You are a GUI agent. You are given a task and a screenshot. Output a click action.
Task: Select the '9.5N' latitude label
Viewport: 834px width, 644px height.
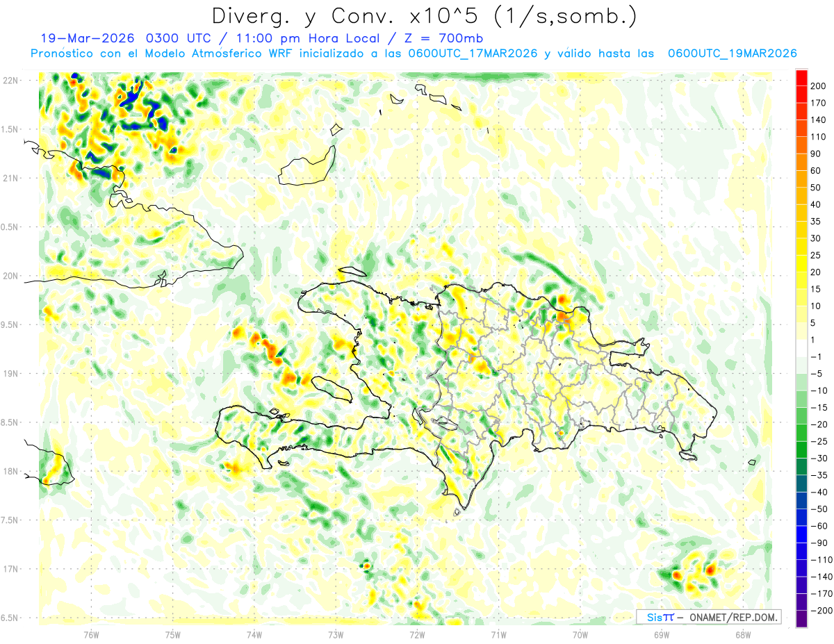pos(10,324)
